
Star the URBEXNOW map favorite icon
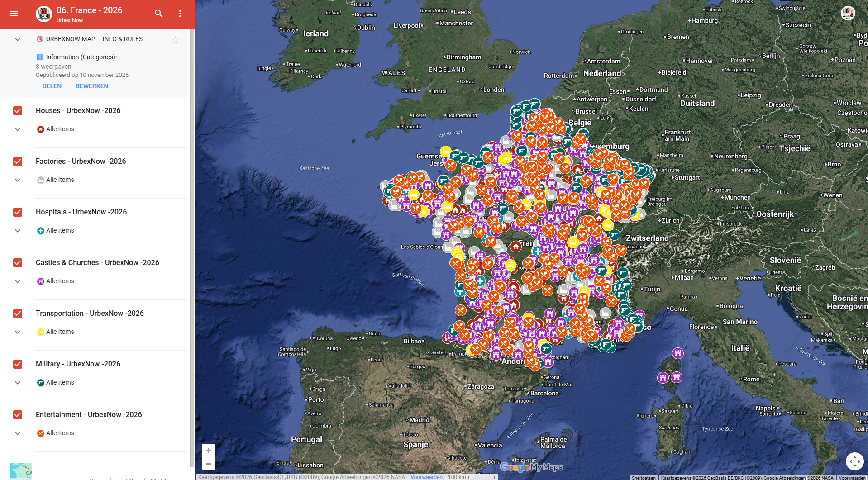coord(176,40)
